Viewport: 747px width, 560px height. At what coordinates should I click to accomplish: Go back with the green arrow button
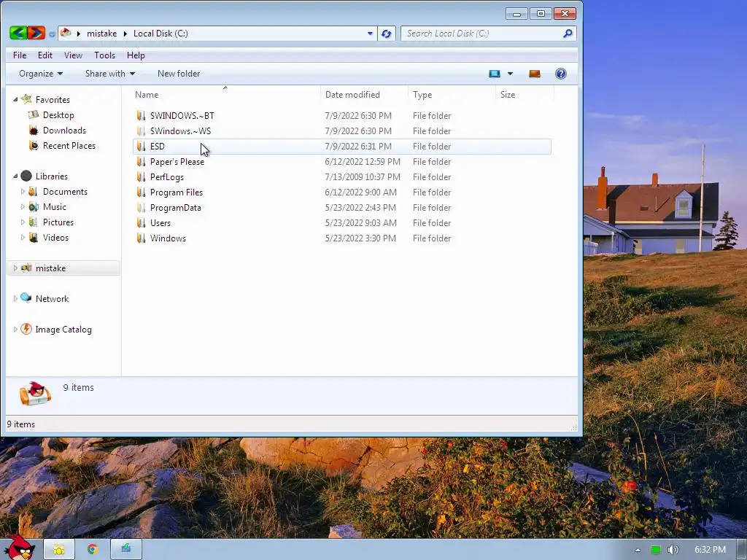[x=18, y=33]
